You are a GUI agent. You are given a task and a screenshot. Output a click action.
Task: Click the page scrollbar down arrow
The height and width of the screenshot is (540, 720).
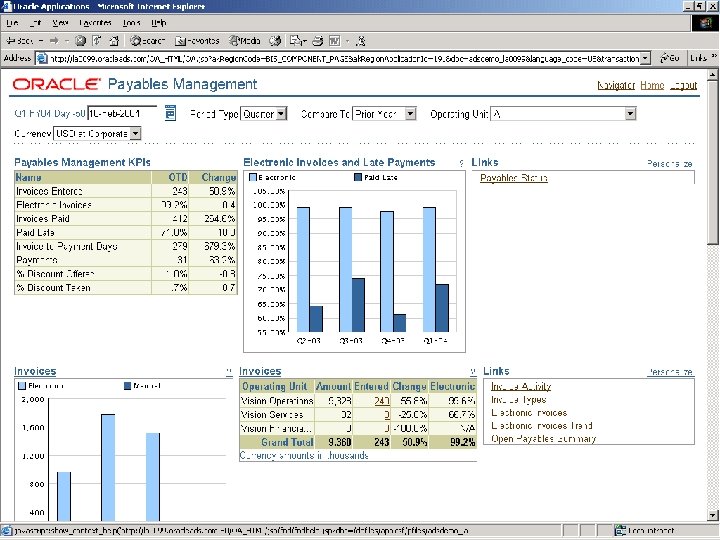point(713,515)
